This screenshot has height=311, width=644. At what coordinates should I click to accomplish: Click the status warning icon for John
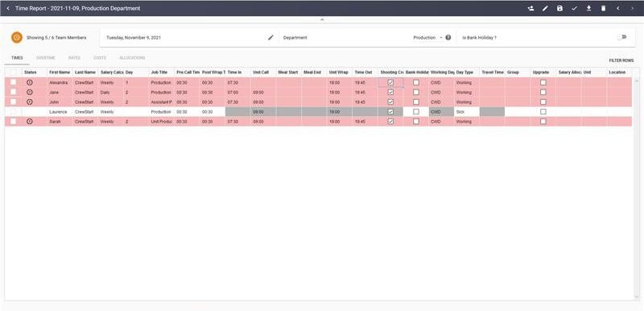(30, 102)
